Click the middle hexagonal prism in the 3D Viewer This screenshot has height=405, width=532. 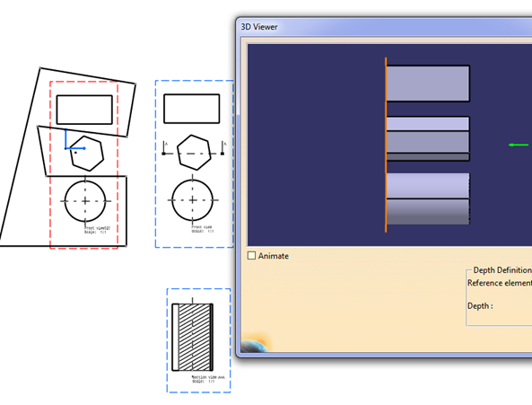[x=428, y=139]
